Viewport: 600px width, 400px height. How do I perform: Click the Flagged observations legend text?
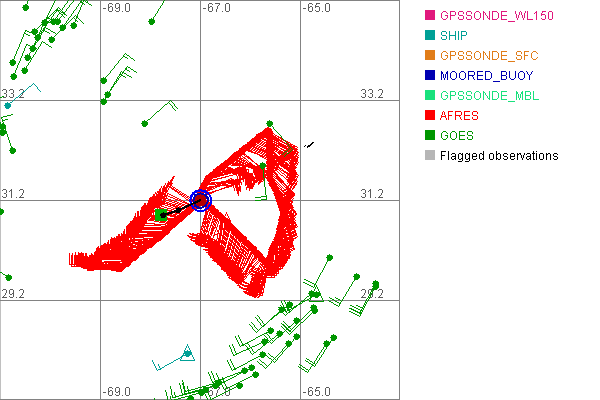click(499, 156)
